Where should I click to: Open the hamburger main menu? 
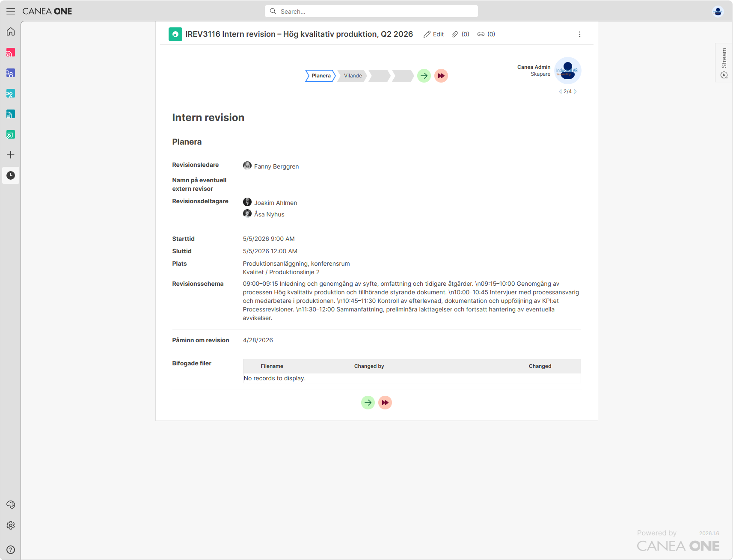[11, 11]
